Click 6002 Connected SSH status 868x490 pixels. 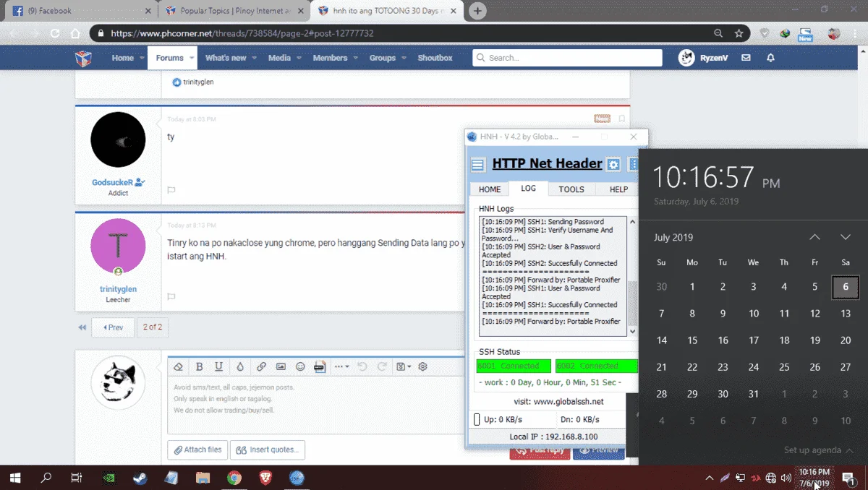[597, 366]
